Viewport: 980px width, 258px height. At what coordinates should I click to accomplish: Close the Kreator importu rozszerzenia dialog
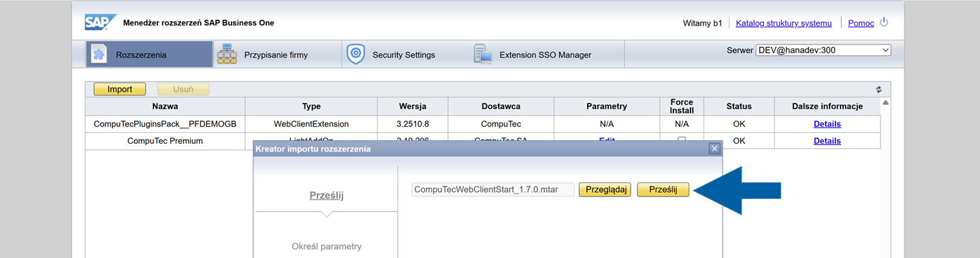click(714, 148)
